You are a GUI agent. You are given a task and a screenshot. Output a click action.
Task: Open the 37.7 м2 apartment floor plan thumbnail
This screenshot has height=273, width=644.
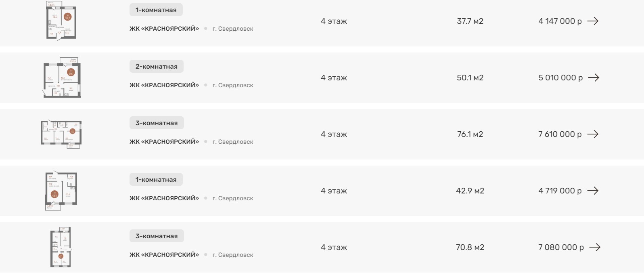pyautogui.click(x=61, y=21)
